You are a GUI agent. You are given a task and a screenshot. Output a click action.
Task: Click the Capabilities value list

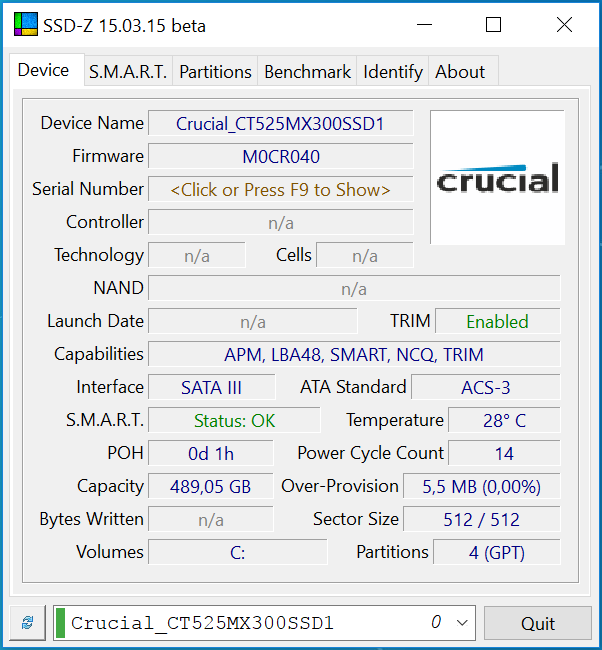click(354, 354)
